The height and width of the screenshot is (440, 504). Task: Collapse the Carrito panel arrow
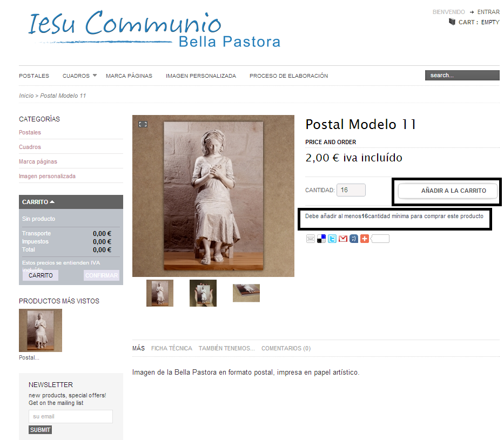point(52,202)
